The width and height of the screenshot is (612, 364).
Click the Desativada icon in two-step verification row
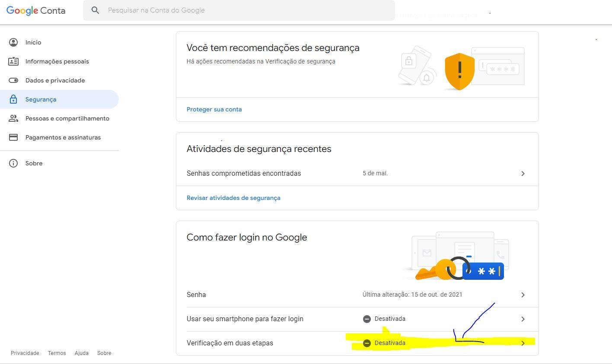[x=367, y=343]
